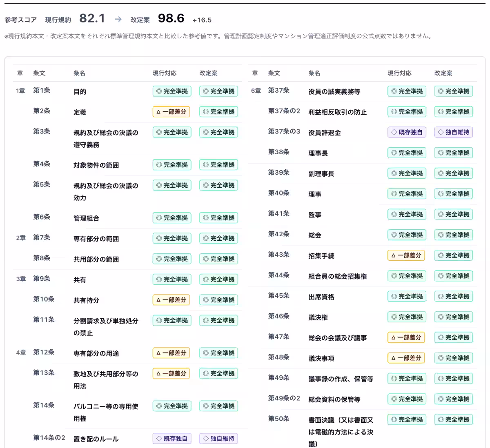Click the article name 議事録の作成、保管等
The width and height of the screenshot is (490, 448).
[x=341, y=379]
